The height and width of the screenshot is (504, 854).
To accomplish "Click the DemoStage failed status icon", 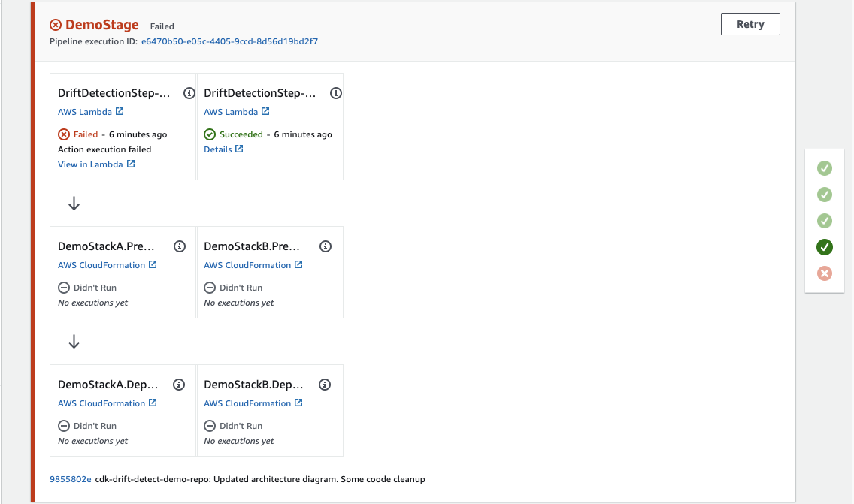I will [56, 25].
